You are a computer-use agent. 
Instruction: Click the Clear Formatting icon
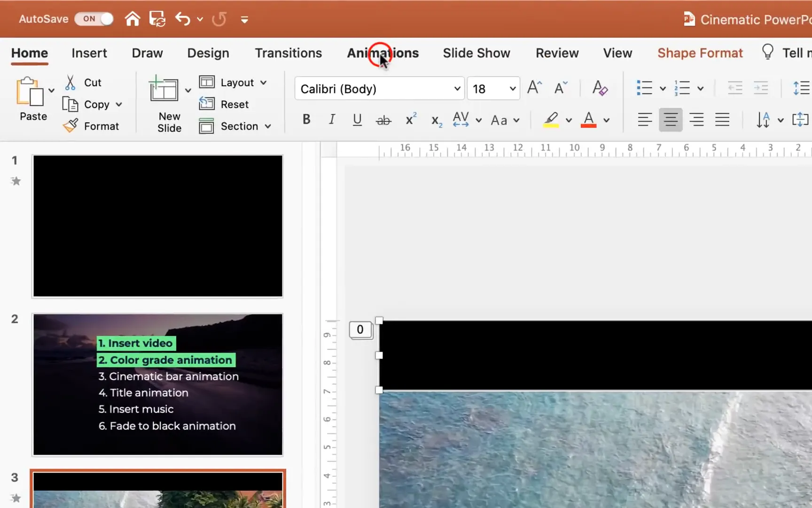pos(600,88)
